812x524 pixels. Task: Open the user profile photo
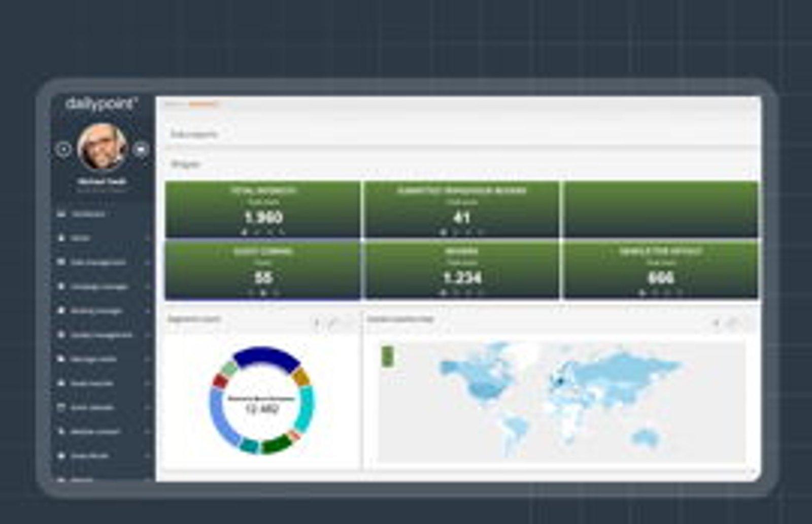click(102, 147)
